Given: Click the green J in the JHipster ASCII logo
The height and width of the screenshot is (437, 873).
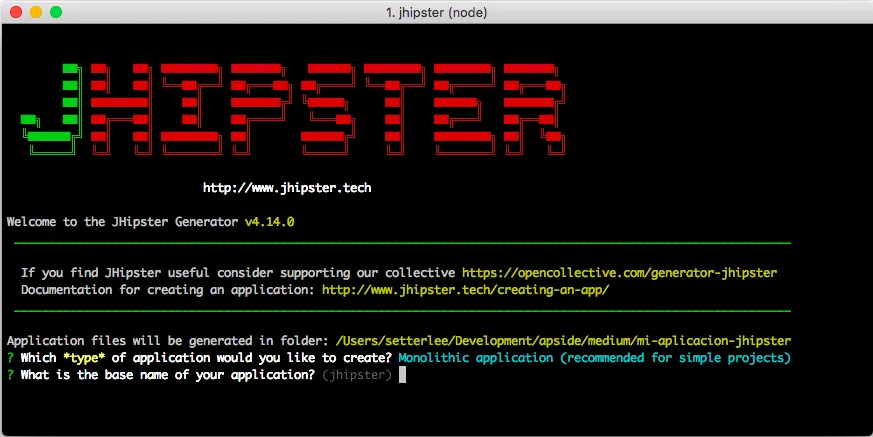Looking at the screenshot, I should coord(51,109).
